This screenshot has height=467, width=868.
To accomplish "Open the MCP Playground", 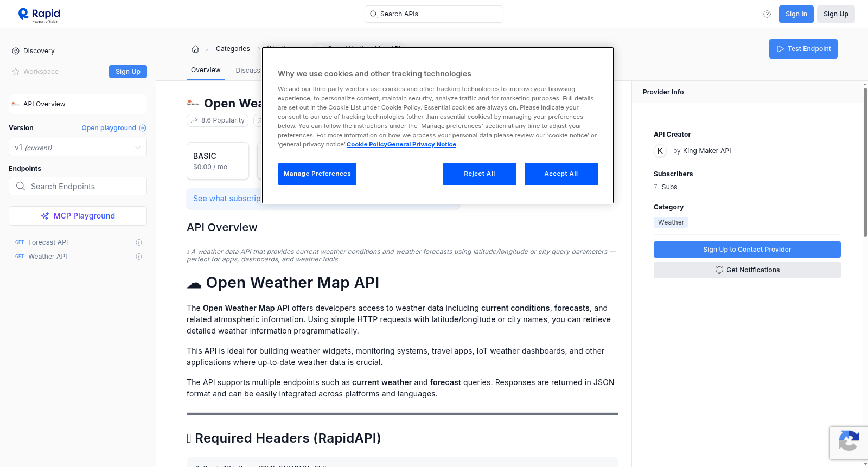I will tap(78, 216).
